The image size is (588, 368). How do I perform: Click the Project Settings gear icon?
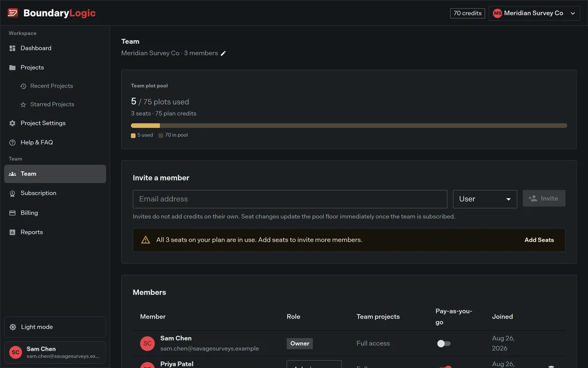point(12,123)
